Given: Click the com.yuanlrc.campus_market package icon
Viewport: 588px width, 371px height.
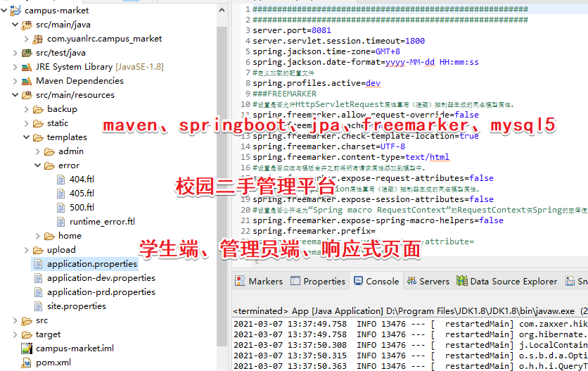Looking at the screenshot, I should tap(37, 39).
